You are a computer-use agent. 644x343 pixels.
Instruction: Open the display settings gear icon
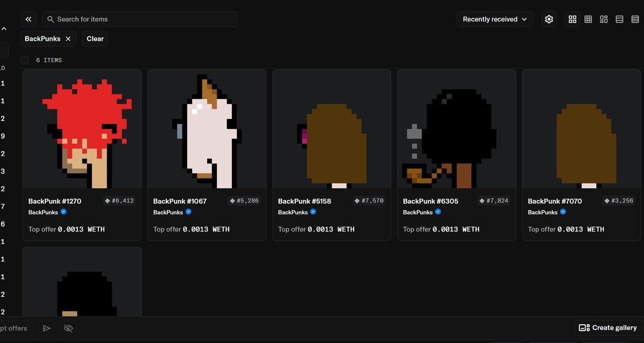[x=549, y=19]
